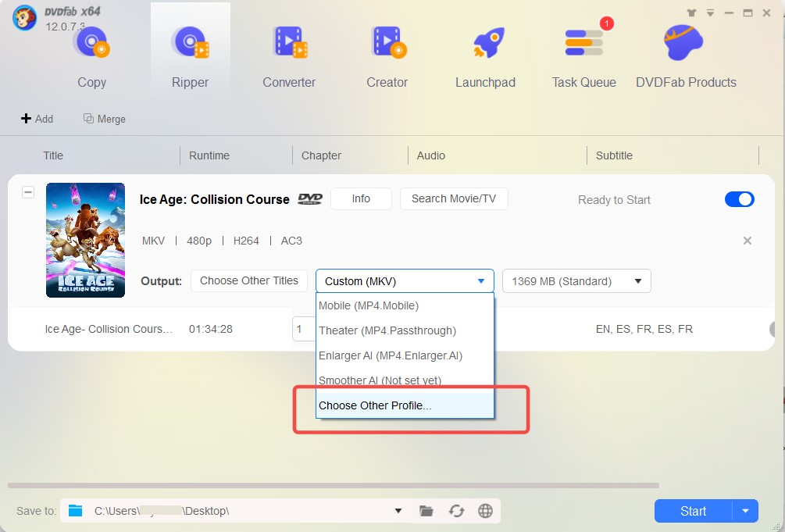This screenshot has height=532, width=785.
Task: Click Search Movie/TV button
Action: tap(454, 199)
